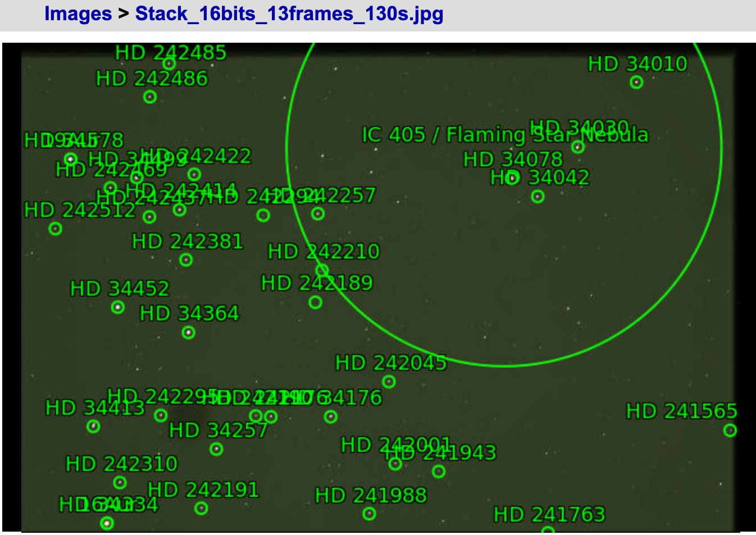Open the Images breadcrumb link
Viewport: 756px width, 535px height.
click(78, 13)
